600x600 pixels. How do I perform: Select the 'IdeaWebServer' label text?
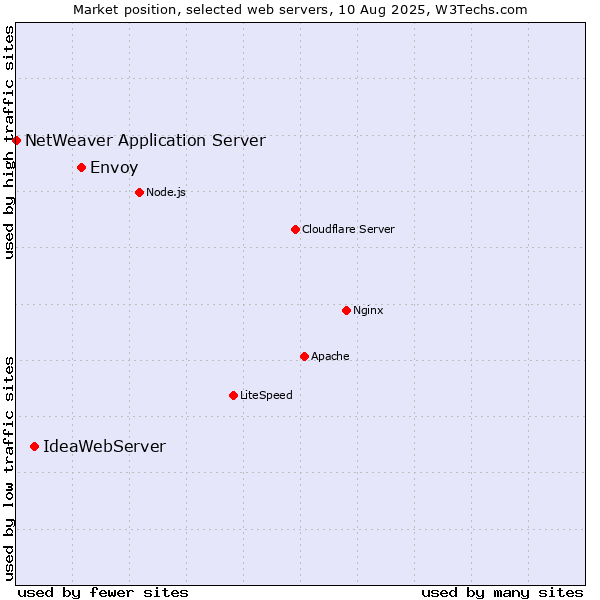click(104, 447)
